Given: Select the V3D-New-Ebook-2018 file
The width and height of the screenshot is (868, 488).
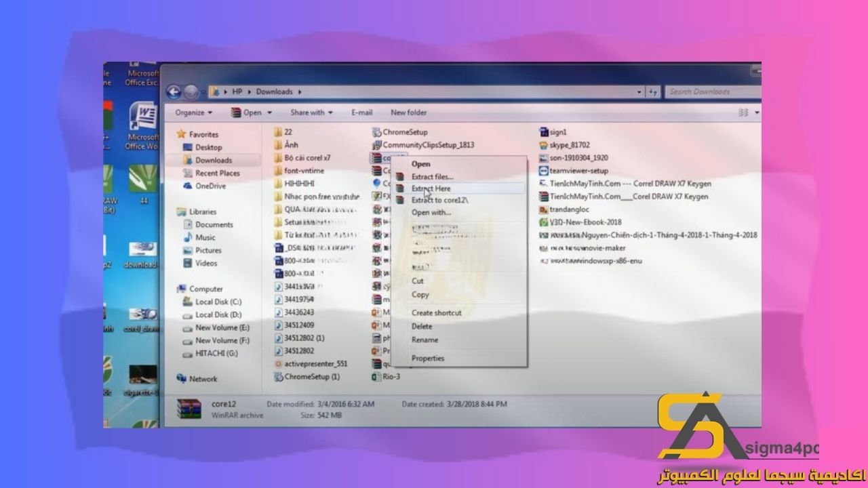Looking at the screenshot, I should (x=580, y=222).
